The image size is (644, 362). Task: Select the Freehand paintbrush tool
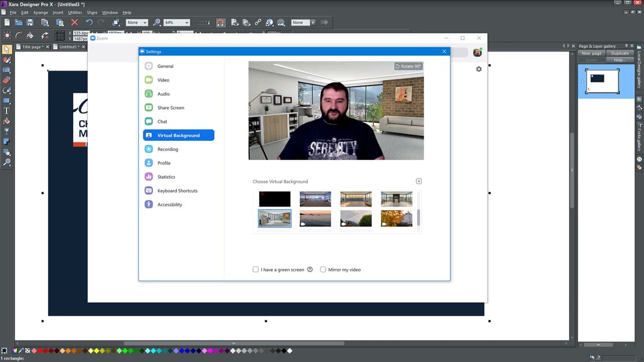point(7,60)
